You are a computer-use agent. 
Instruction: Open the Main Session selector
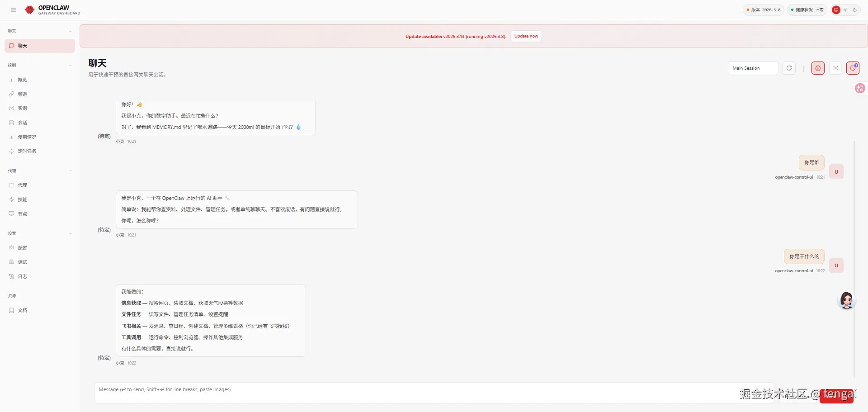[x=753, y=68]
